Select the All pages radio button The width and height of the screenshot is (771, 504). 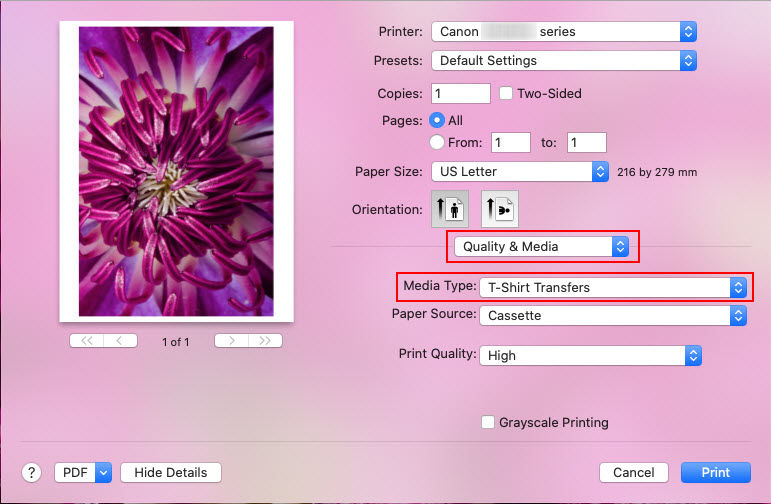click(437, 120)
